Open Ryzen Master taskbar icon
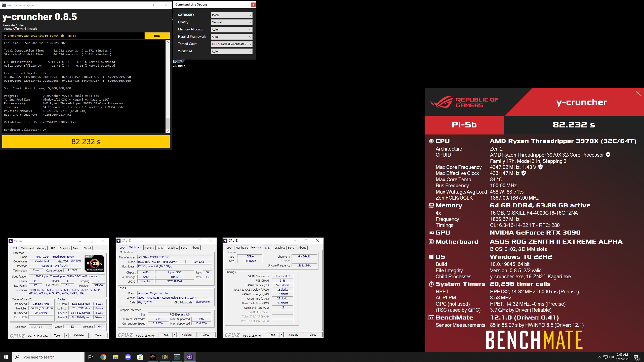Image resolution: width=644 pixels, height=362 pixels. pyautogui.click(x=152, y=357)
